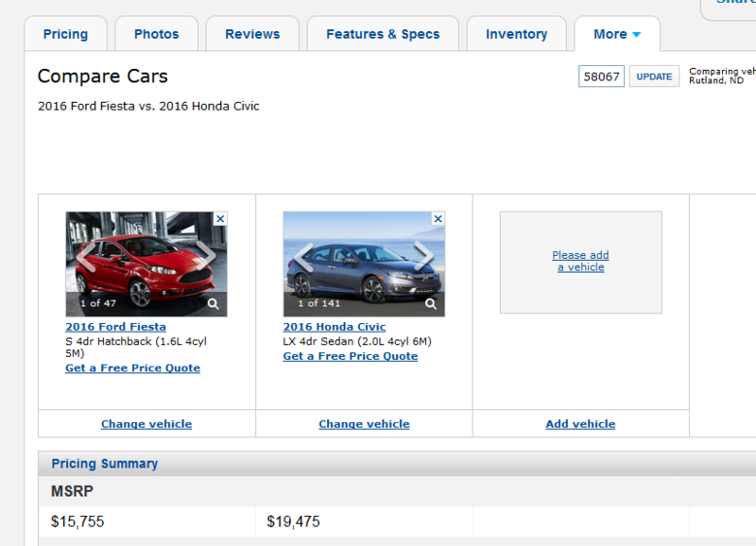Show next Ford Fiesta photo

[x=206, y=256]
